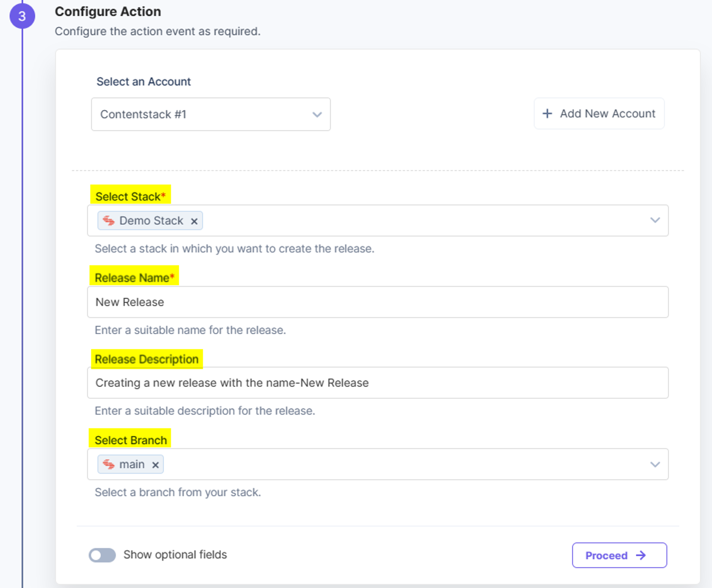This screenshot has height=588, width=712.
Task: Remove the main branch tag with its X
Action: point(156,465)
